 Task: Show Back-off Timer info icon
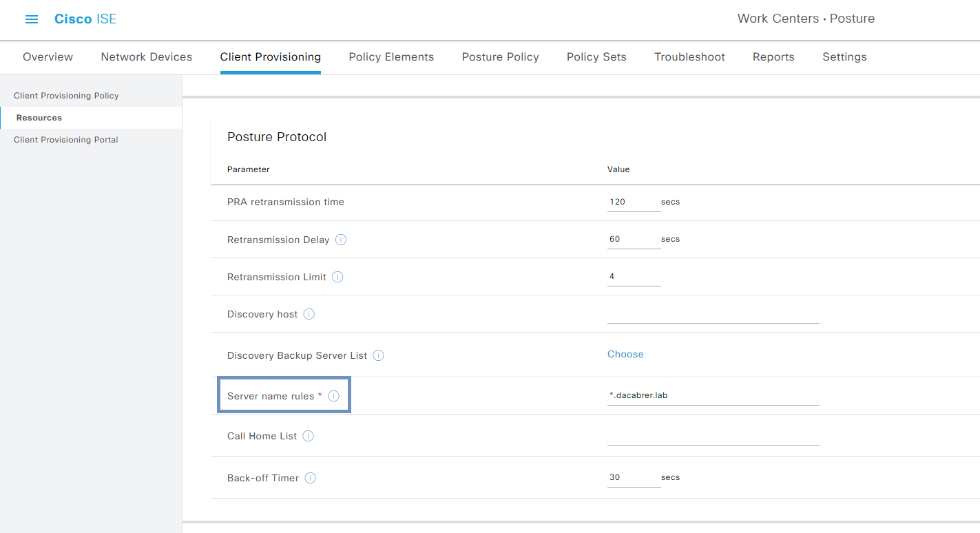pos(311,478)
